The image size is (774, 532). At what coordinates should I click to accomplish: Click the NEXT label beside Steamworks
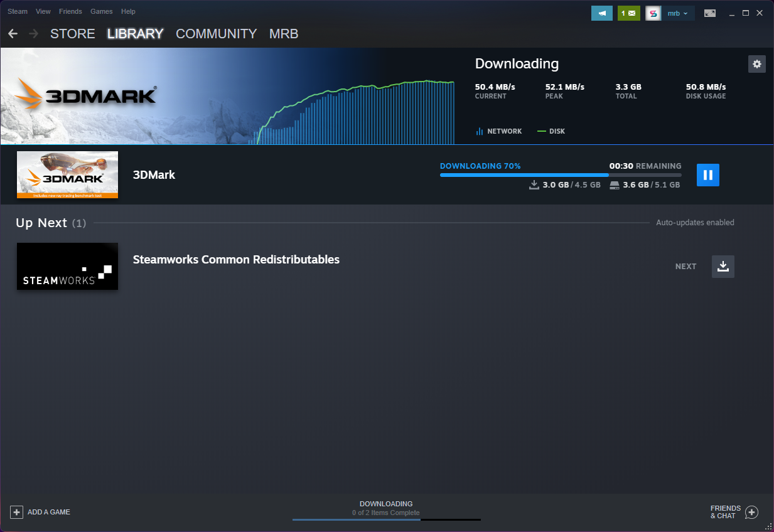(685, 267)
